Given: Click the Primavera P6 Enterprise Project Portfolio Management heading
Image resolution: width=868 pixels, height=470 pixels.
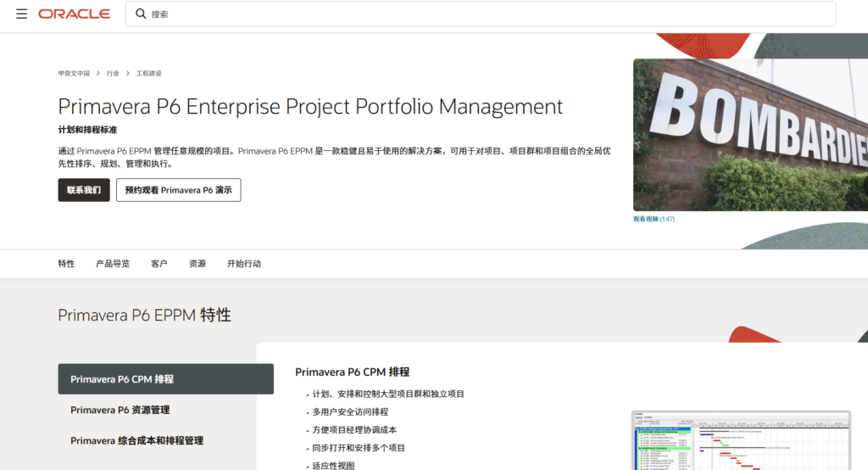Looking at the screenshot, I should click(310, 106).
